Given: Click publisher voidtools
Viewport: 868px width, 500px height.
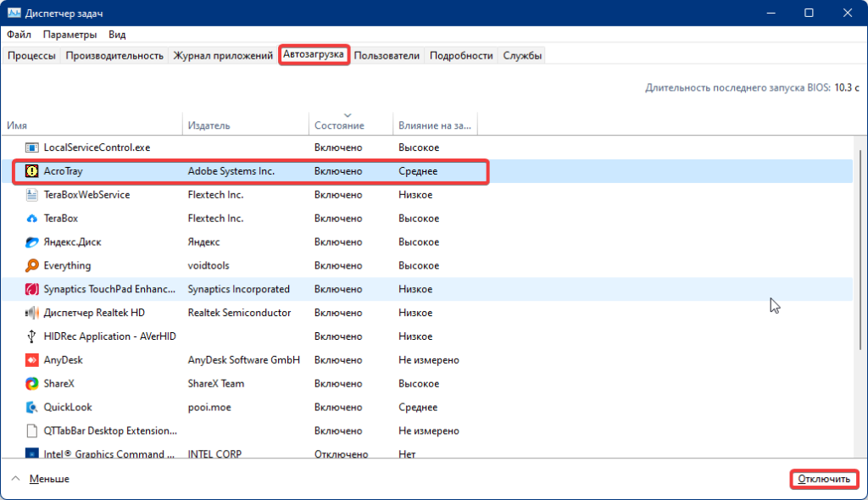Looking at the screenshot, I should tap(209, 266).
